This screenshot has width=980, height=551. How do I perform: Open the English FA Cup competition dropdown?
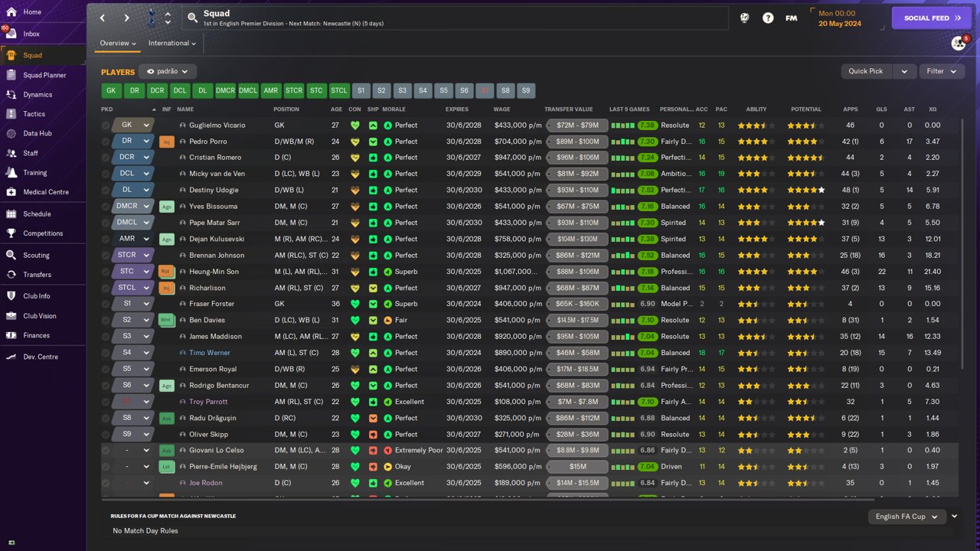pyautogui.click(x=907, y=517)
